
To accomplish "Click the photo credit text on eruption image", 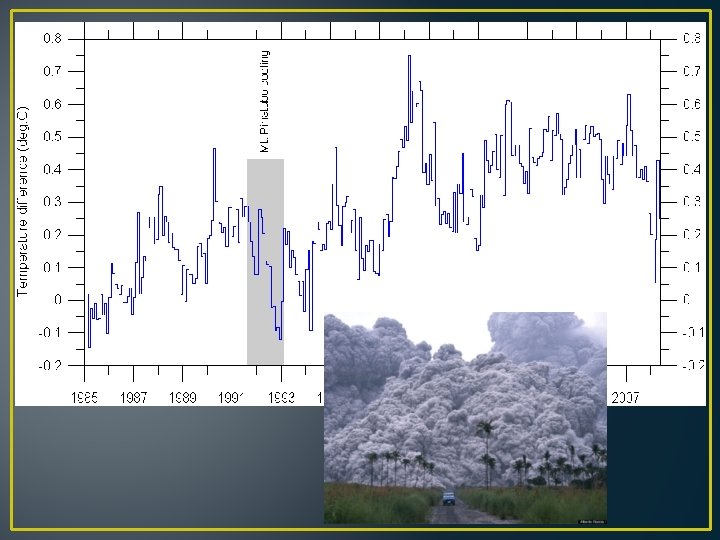I will coord(592,522).
